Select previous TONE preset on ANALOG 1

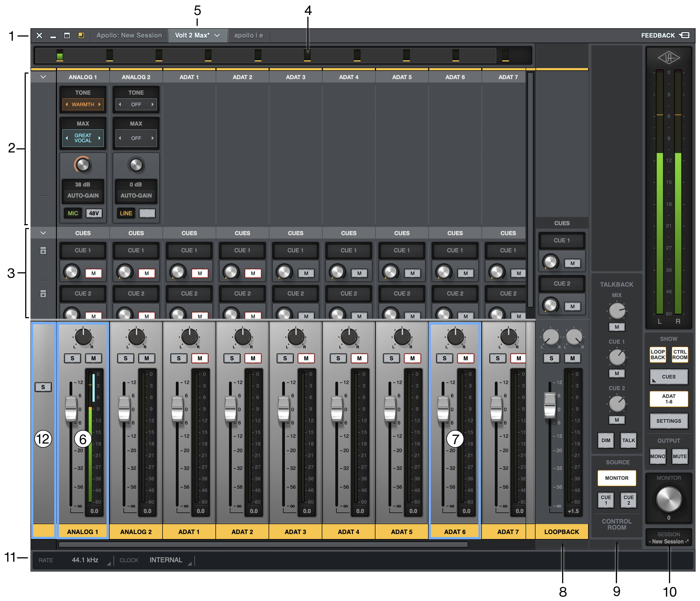(x=66, y=104)
